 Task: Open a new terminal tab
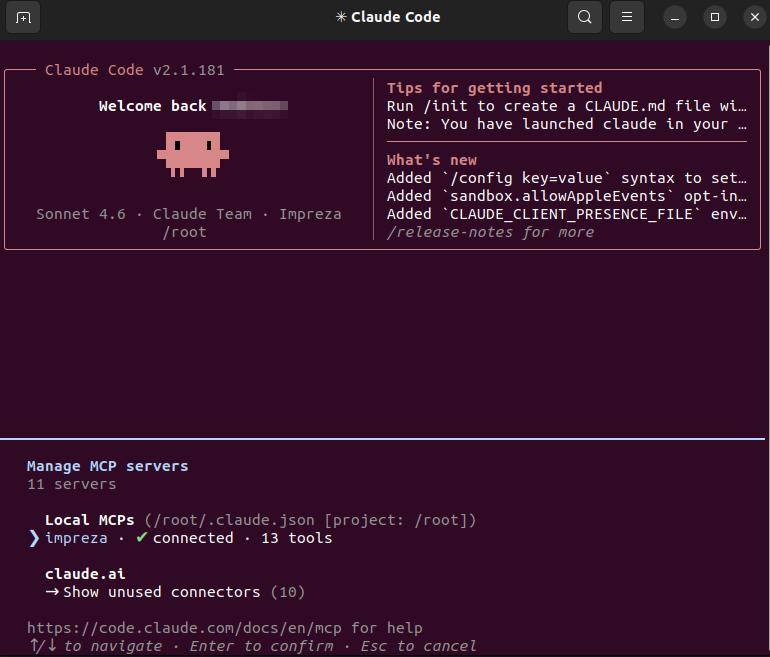point(23,18)
